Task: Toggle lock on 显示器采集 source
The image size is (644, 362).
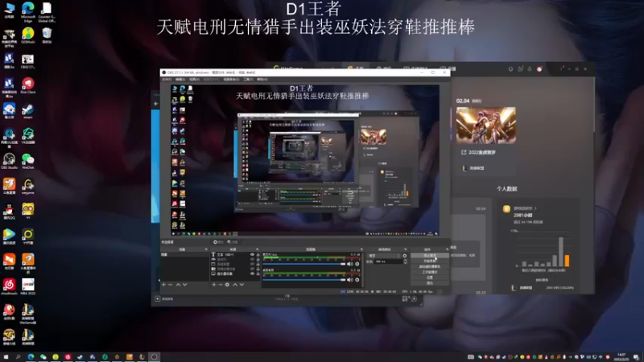Action: click(x=258, y=274)
